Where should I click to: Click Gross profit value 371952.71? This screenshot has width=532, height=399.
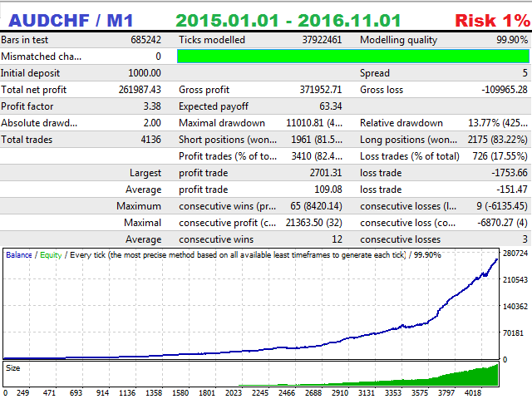click(x=321, y=90)
